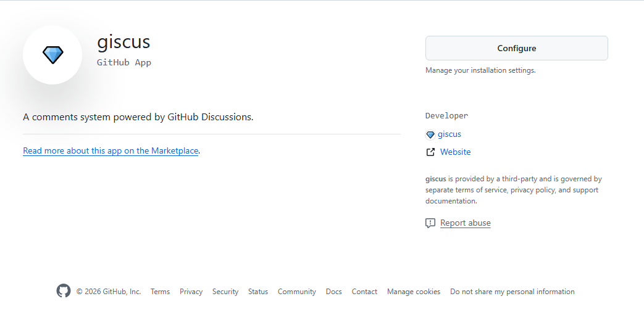This screenshot has height=312, width=644.
Task: Visit the developer Website link
Action: pyautogui.click(x=455, y=152)
